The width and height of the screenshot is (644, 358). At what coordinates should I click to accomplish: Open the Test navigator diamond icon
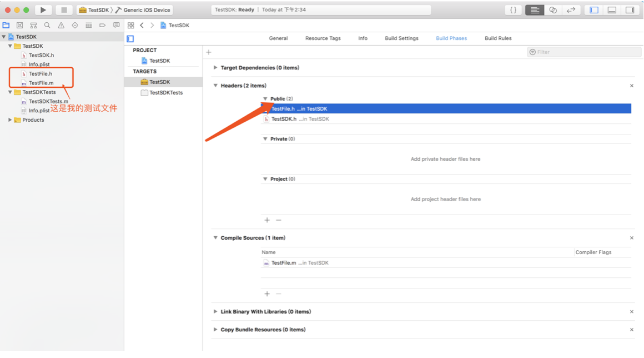pyautogui.click(x=75, y=26)
